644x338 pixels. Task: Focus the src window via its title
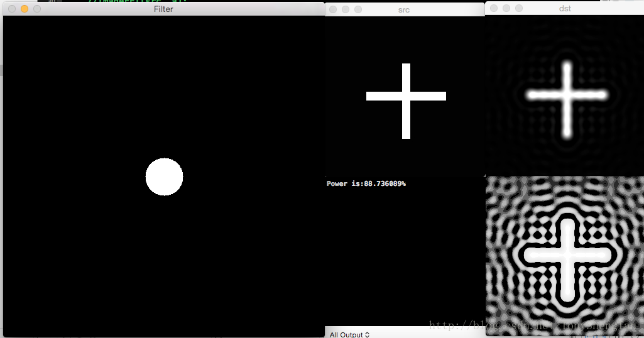tap(404, 9)
